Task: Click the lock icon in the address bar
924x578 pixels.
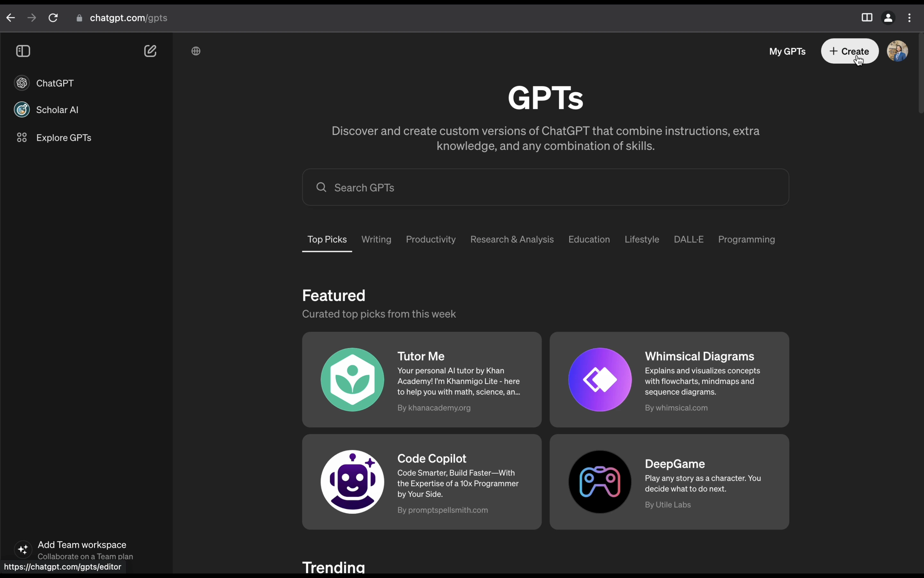Action: [x=80, y=18]
